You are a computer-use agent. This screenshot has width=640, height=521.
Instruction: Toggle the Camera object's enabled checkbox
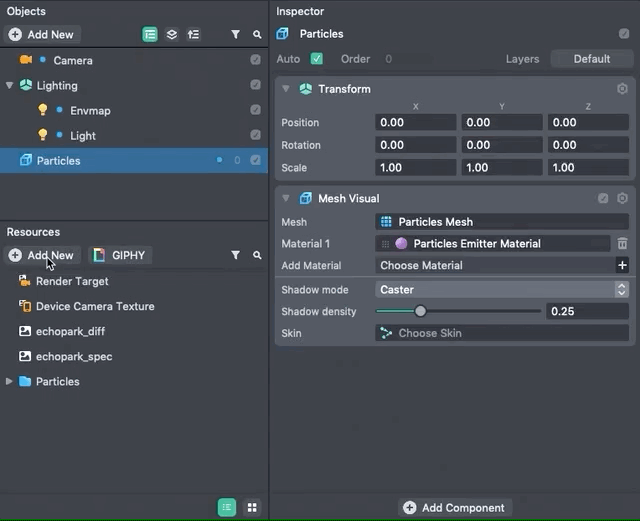(256, 60)
